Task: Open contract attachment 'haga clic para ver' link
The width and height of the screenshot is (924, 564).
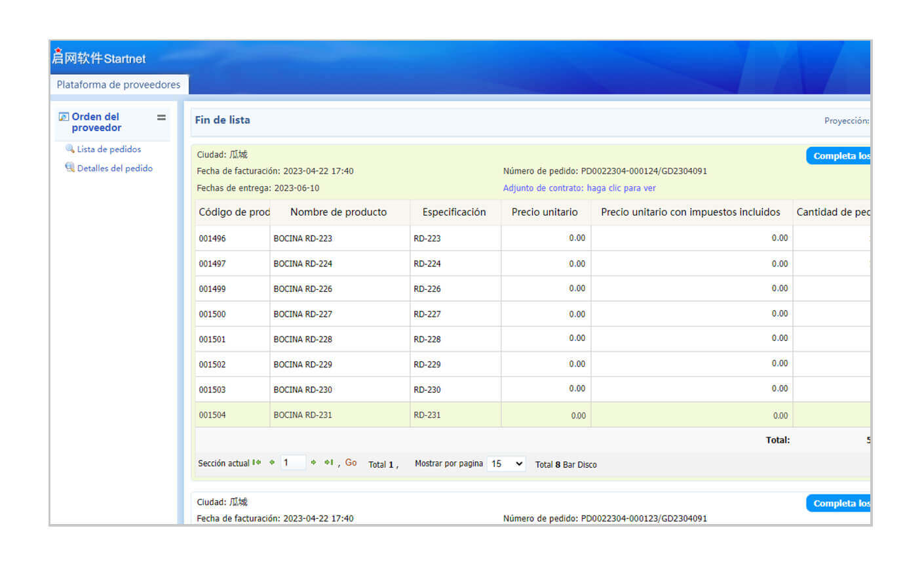Action: coord(621,188)
